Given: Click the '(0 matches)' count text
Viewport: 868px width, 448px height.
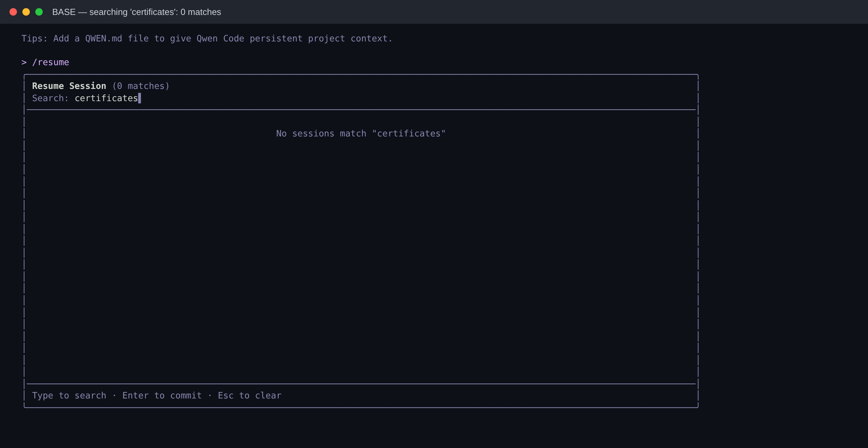Looking at the screenshot, I should pos(141,86).
